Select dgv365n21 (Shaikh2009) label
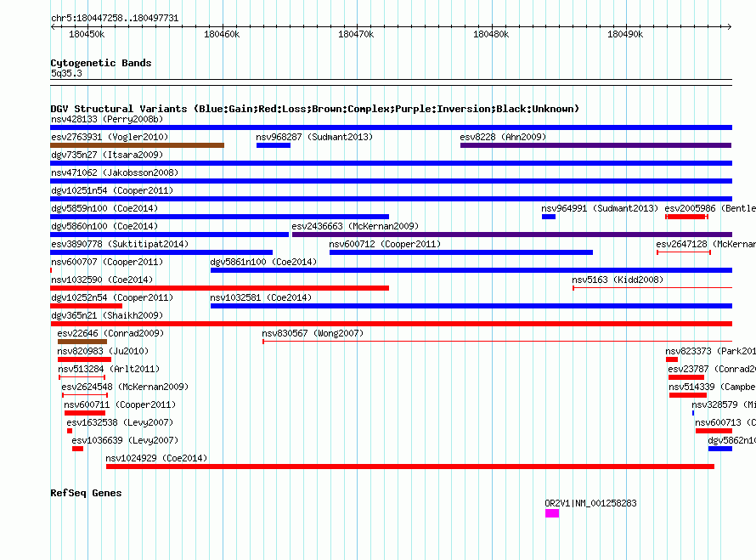Image resolution: width=756 pixels, height=560 pixels. click(x=107, y=315)
